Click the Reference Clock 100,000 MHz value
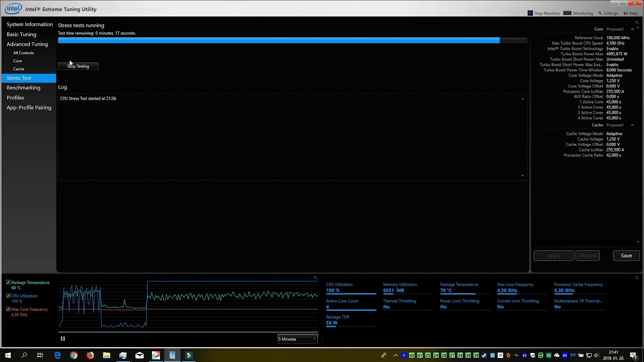Screen dimensions: 644x362 pos(618,38)
